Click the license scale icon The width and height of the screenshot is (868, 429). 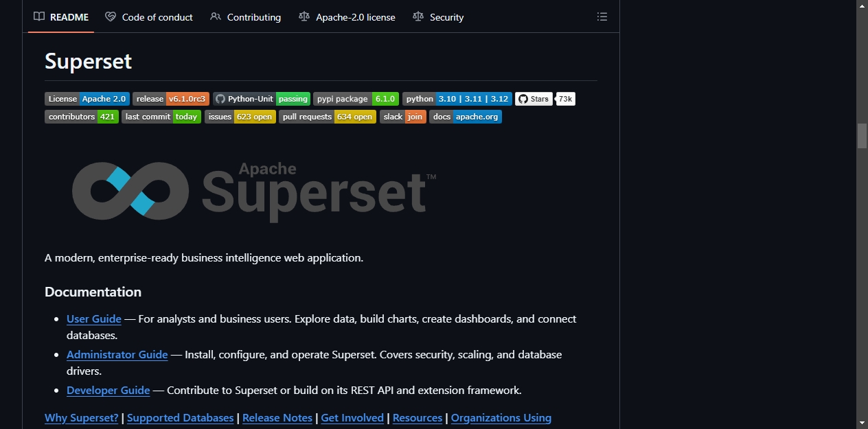[x=304, y=17]
